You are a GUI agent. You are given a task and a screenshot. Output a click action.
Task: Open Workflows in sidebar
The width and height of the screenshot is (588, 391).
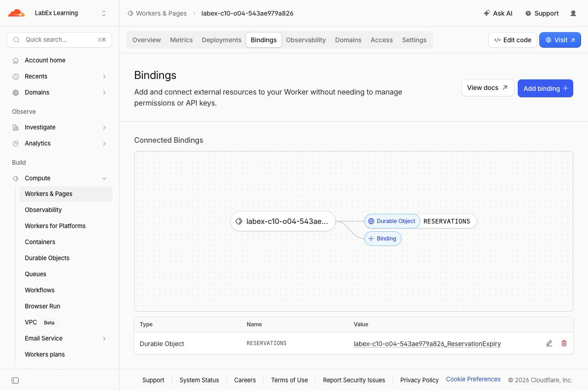[x=66, y=290]
